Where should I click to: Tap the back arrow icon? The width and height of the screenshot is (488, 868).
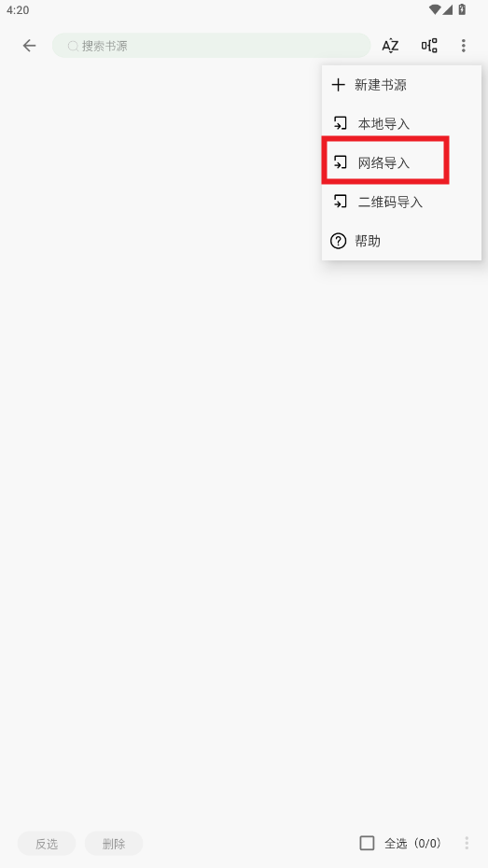coord(29,46)
